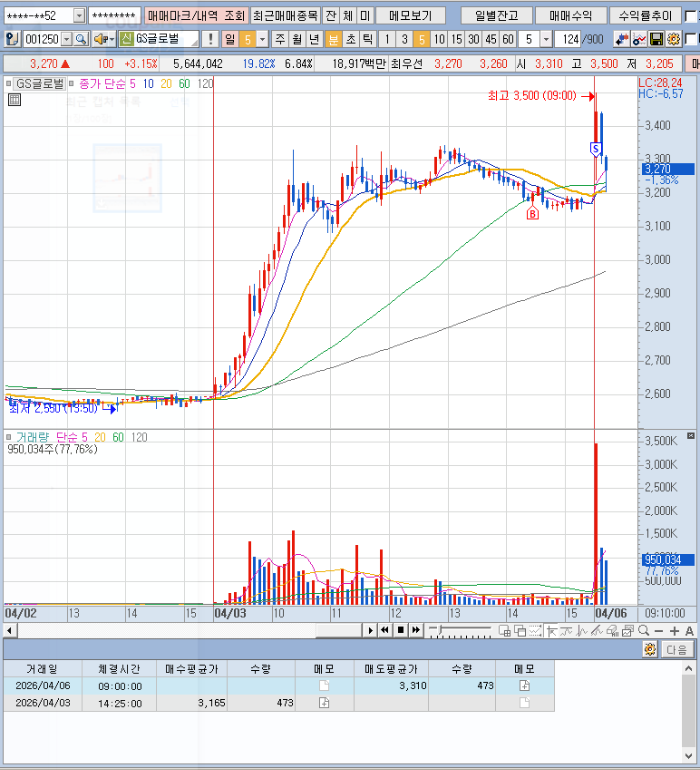Click the eraser tool icon
The width and height of the screenshot is (700, 770).
[612, 631]
